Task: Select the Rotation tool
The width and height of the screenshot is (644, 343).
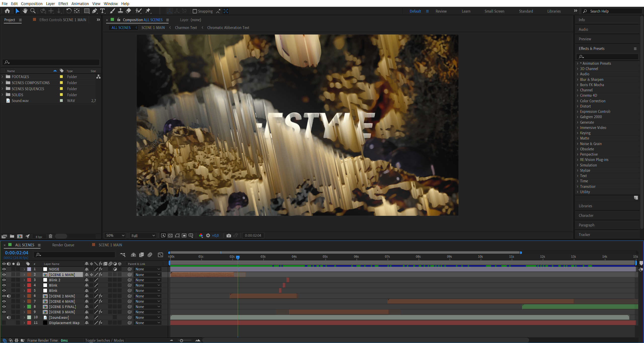Action: click(69, 11)
